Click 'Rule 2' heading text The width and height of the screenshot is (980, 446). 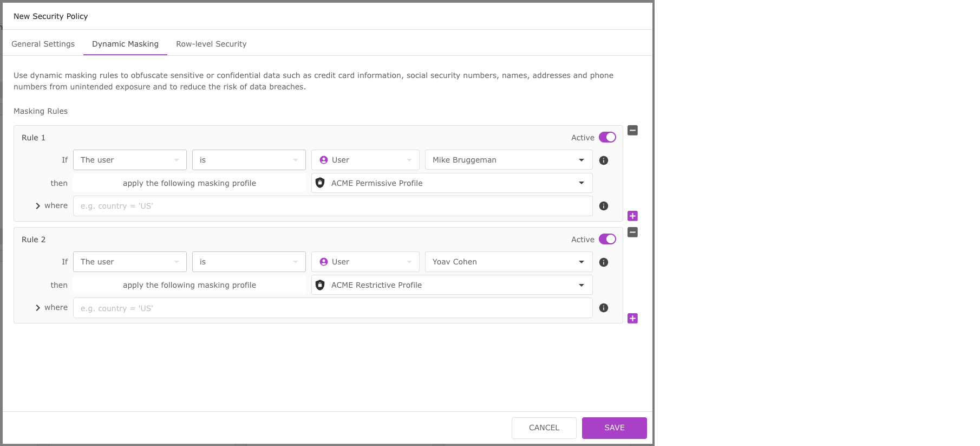(34, 240)
